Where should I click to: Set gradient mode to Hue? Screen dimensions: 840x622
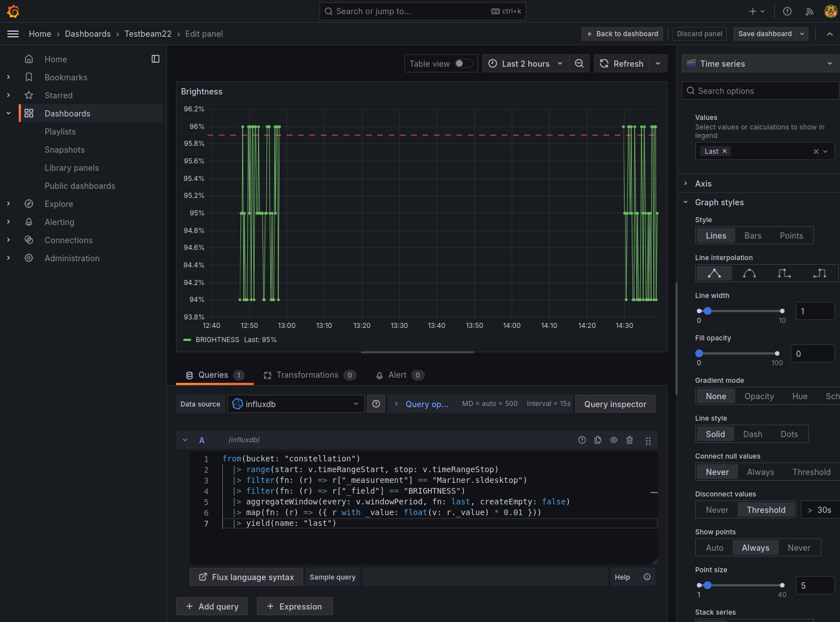(x=799, y=396)
